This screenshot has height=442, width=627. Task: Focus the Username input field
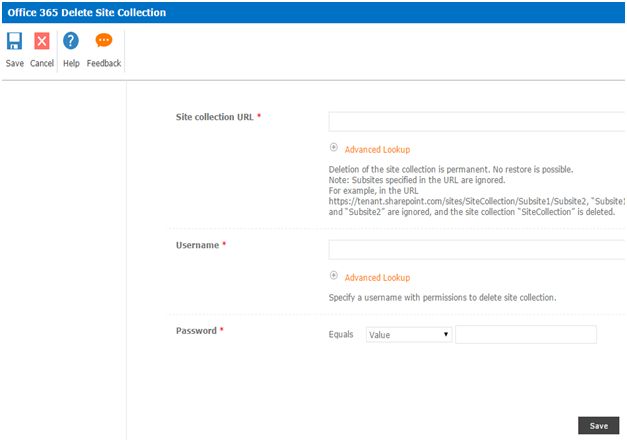[476, 250]
